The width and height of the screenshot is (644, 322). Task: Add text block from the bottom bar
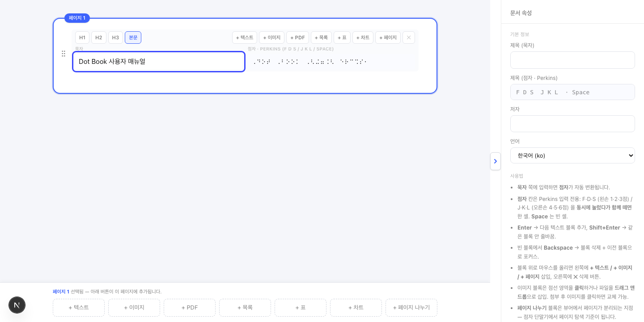tap(79, 308)
